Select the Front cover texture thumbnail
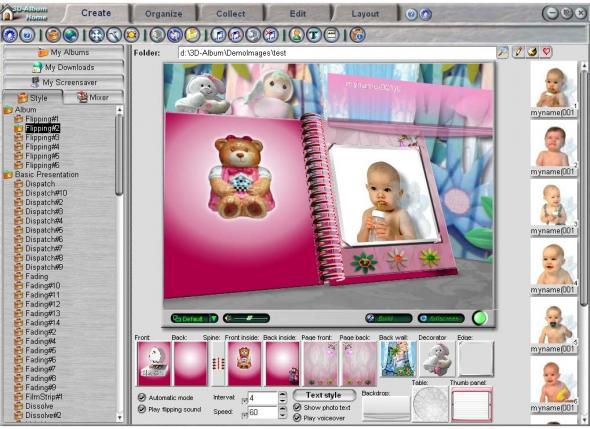590x429 pixels. pyautogui.click(x=153, y=363)
